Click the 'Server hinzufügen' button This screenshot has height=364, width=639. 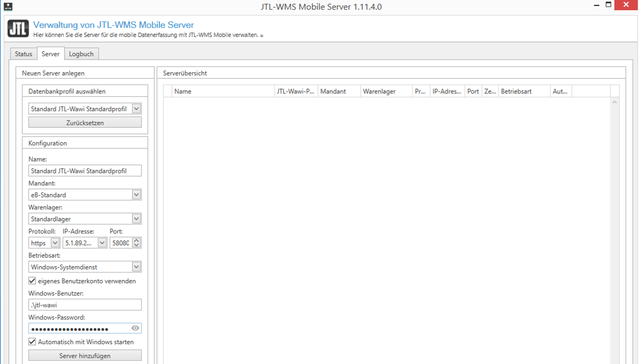coord(85,355)
